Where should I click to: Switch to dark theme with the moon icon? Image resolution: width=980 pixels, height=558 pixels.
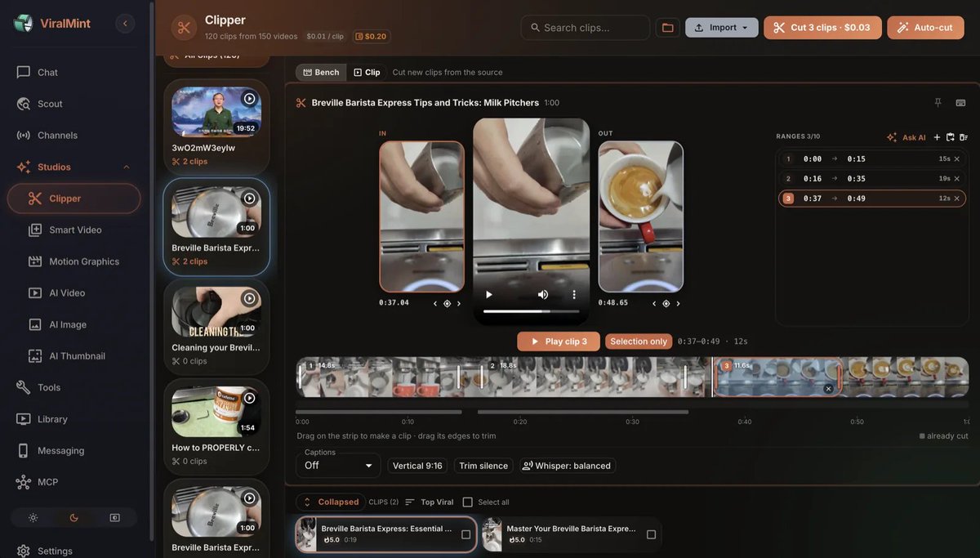pos(73,517)
